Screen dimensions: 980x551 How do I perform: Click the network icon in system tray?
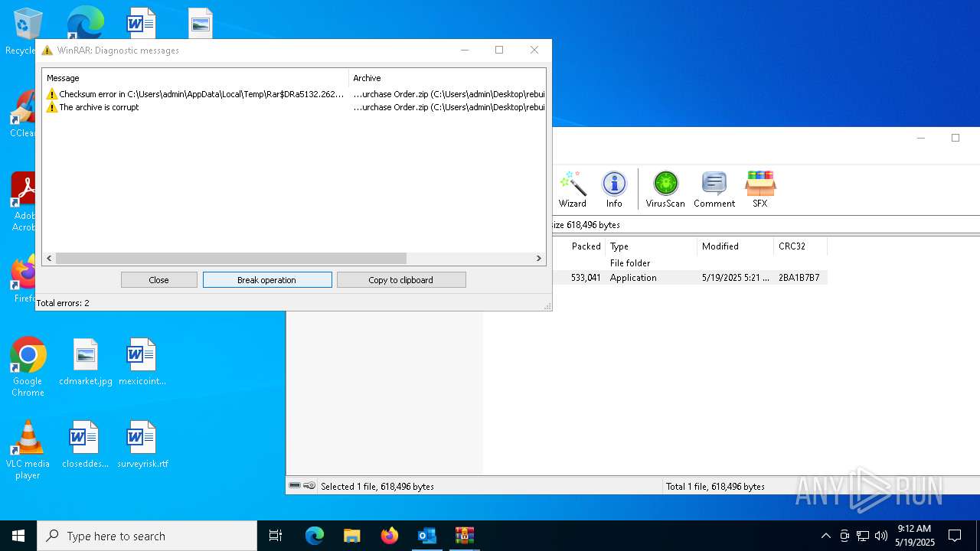863,536
